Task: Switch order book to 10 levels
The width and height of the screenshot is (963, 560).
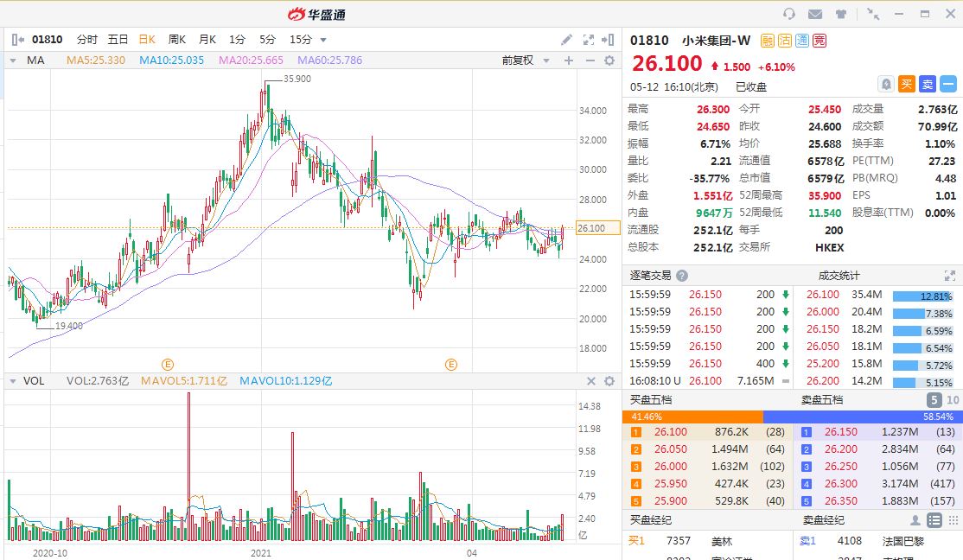Action: 953,400
